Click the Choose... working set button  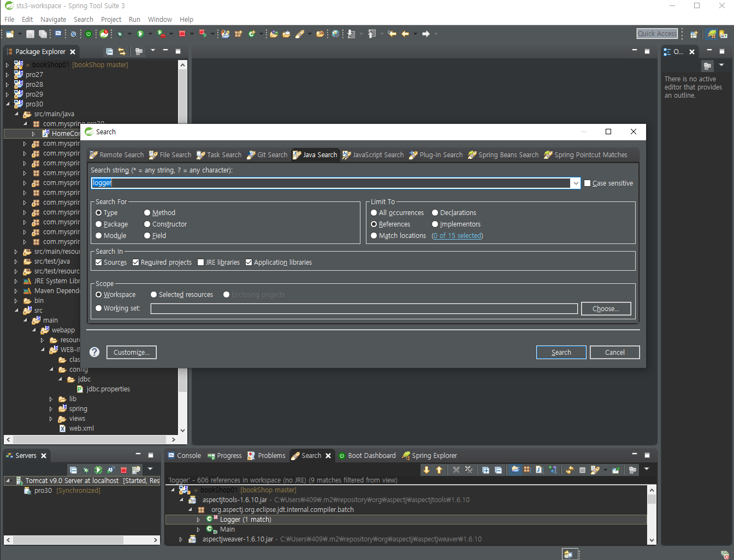(x=606, y=309)
